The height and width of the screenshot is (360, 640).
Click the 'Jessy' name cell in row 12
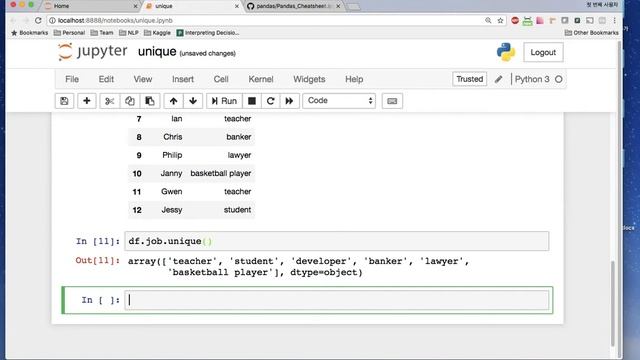click(172, 210)
